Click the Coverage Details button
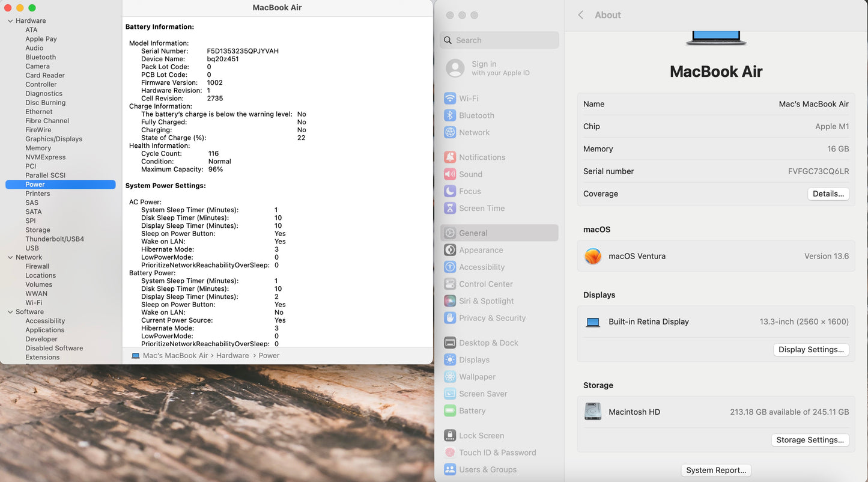The width and height of the screenshot is (868, 482). click(828, 194)
